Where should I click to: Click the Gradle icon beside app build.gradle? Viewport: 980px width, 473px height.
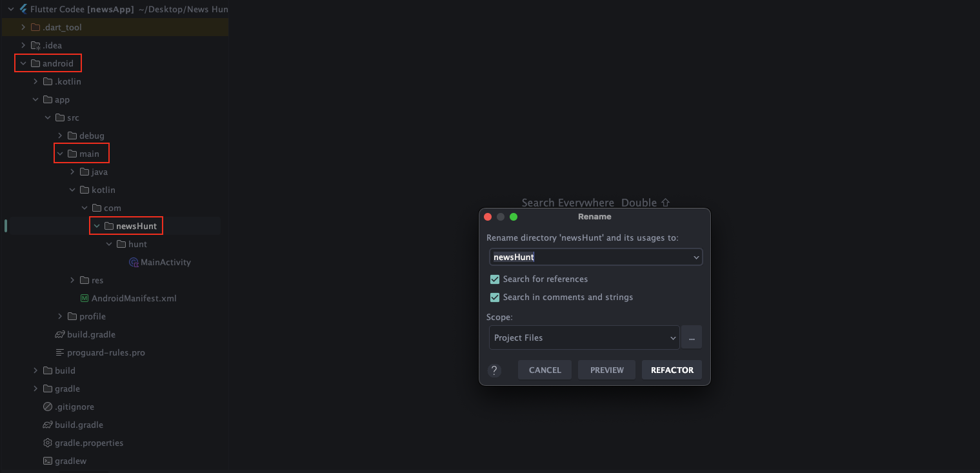coord(59,334)
